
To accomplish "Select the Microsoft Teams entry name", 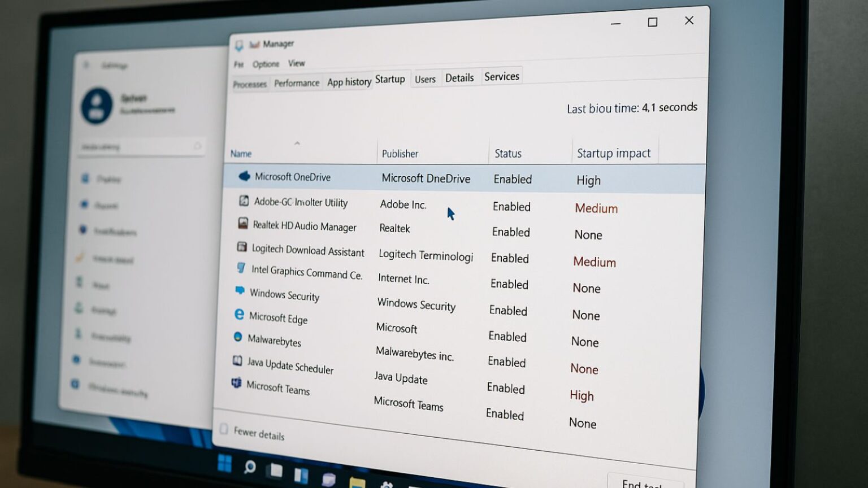I will [278, 388].
